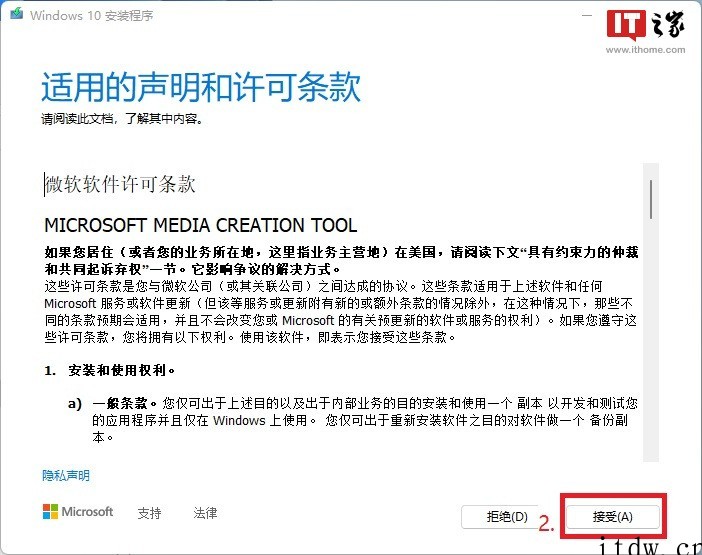Click the license text scrollbar thumb
Image resolution: width=702 pixels, height=555 pixels.
[x=651, y=198]
